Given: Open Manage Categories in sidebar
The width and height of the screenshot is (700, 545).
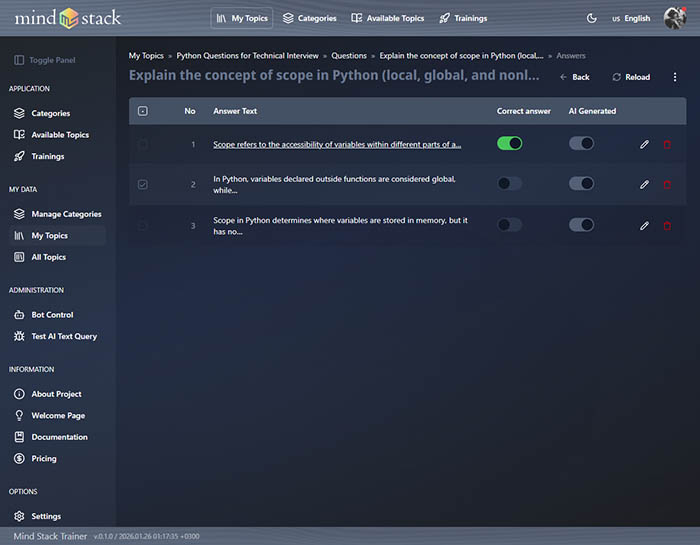Looking at the screenshot, I should [x=57, y=214].
